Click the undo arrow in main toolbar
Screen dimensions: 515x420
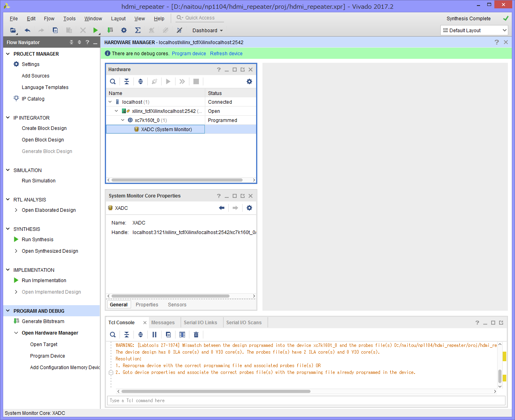(x=27, y=30)
